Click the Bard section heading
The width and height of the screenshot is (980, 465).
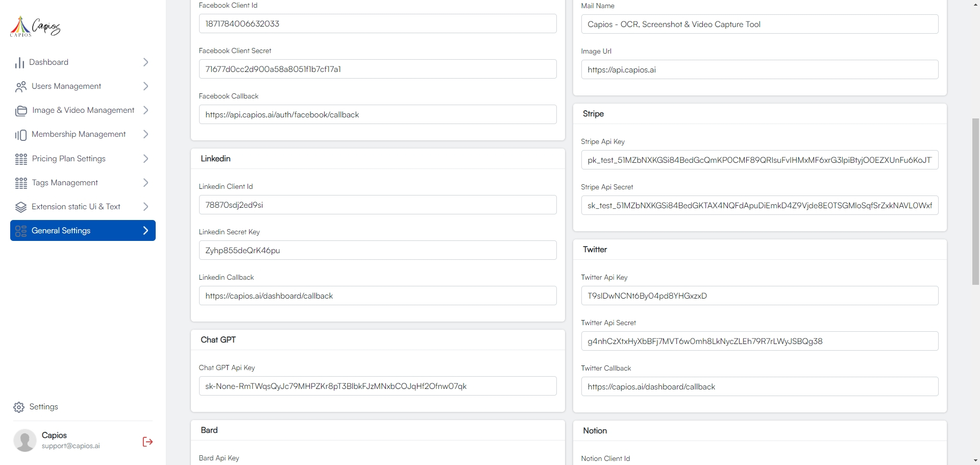[209, 430]
